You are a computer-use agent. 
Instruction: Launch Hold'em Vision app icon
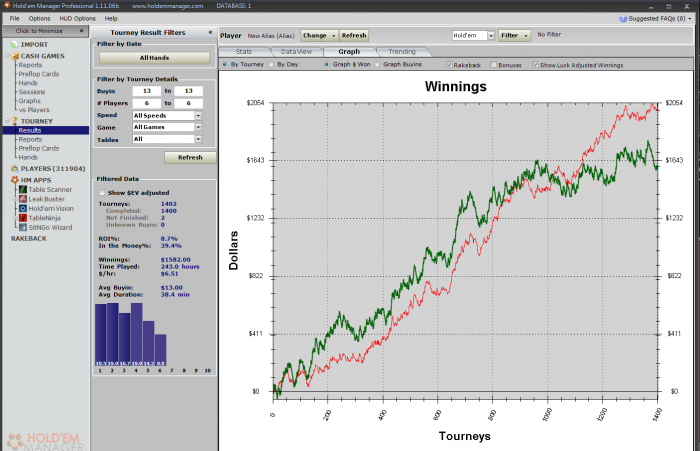(23, 209)
